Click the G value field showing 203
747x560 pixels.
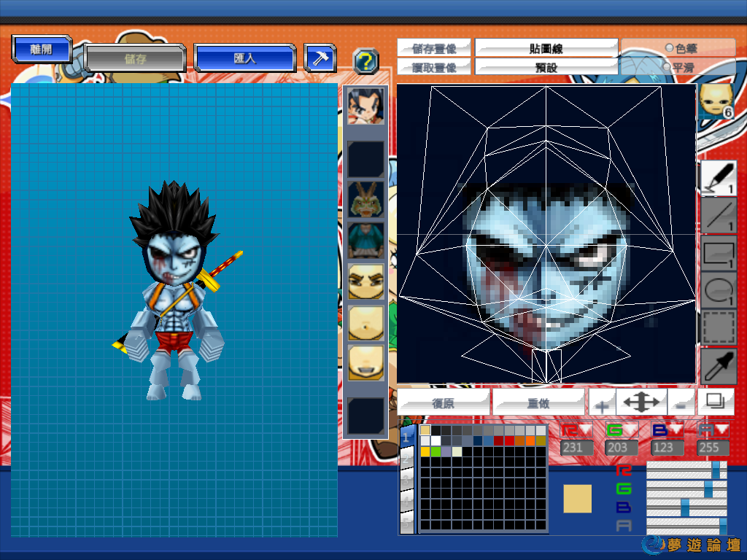[x=622, y=448]
